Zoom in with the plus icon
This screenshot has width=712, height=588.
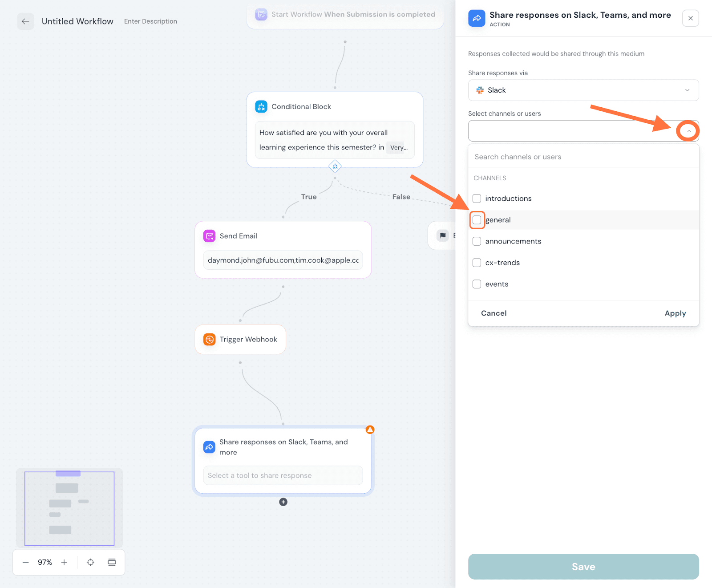click(64, 563)
